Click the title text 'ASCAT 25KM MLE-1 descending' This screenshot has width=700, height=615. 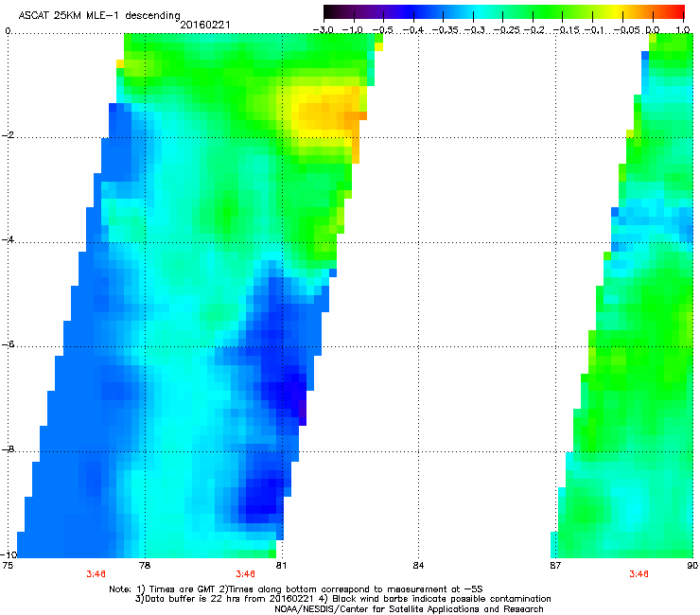(x=99, y=15)
